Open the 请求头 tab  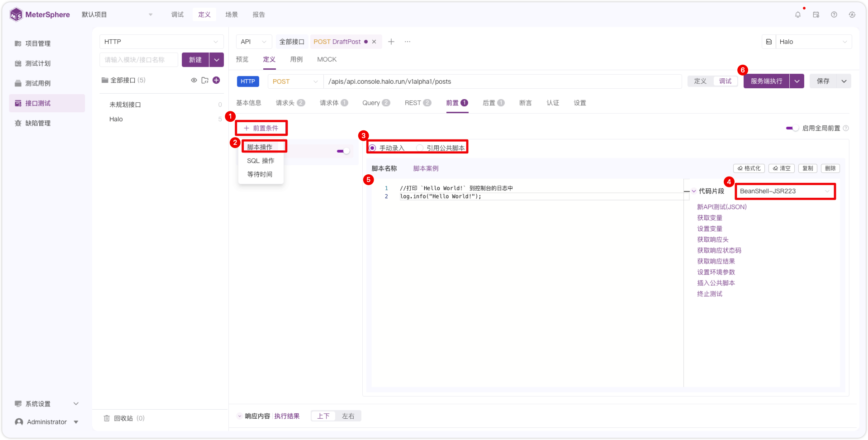290,103
